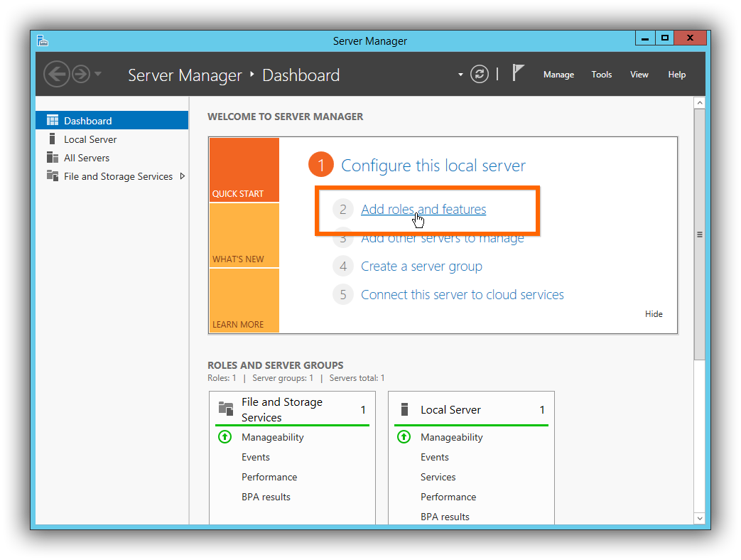Click Create a server group link

421,266
